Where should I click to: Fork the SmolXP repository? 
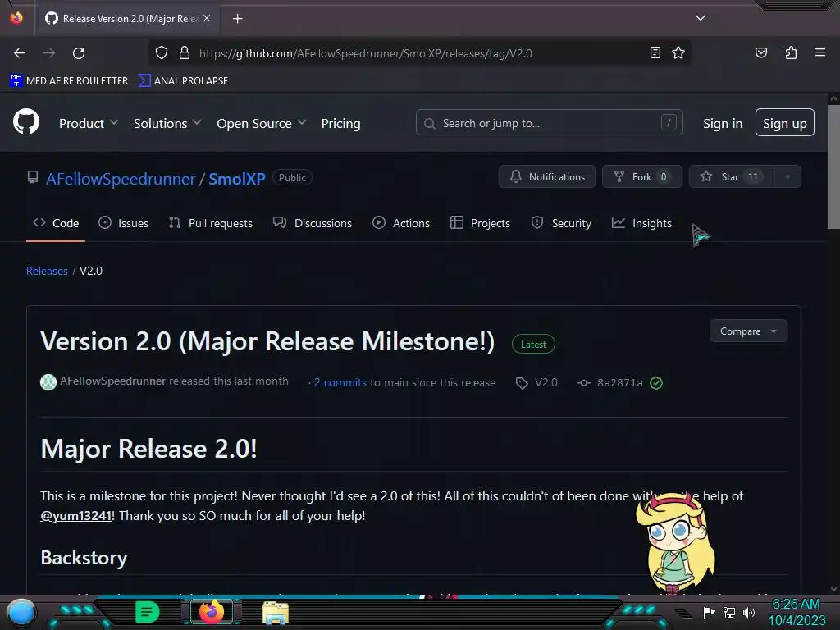(642, 177)
